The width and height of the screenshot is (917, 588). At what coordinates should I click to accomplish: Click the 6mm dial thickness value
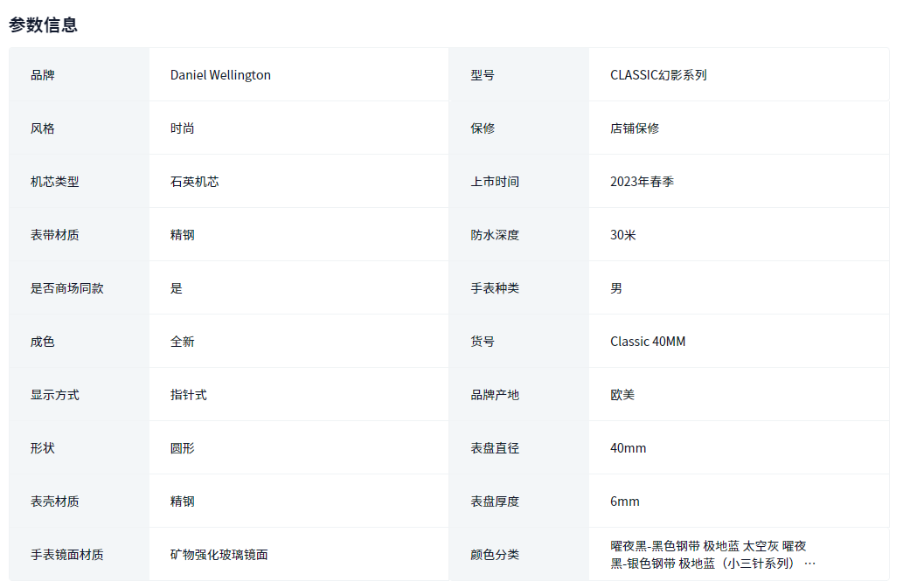point(624,501)
